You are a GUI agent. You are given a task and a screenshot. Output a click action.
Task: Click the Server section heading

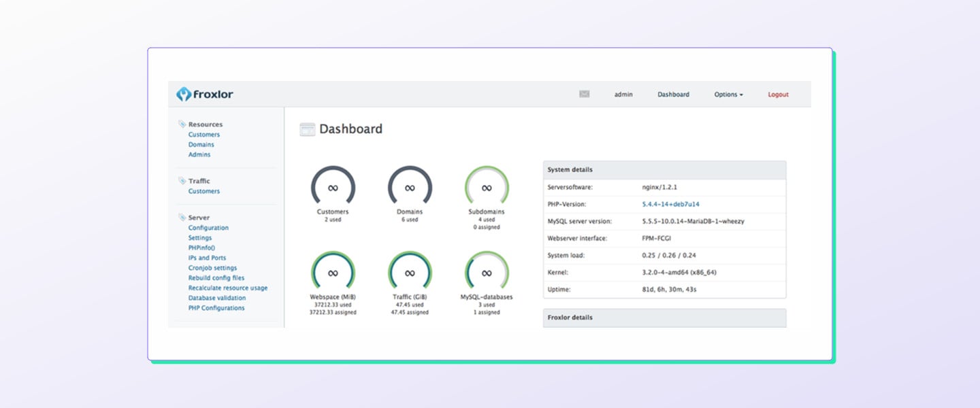(x=199, y=218)
